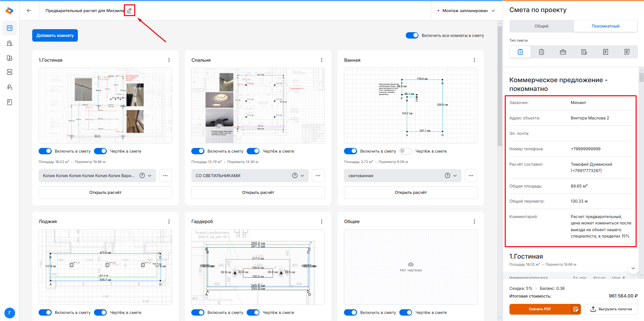Expand the Копия Копия calculation dropdown in Гостиная
Image resolution: width=644 pixels, height=321 pixels.
click(150, 175)
